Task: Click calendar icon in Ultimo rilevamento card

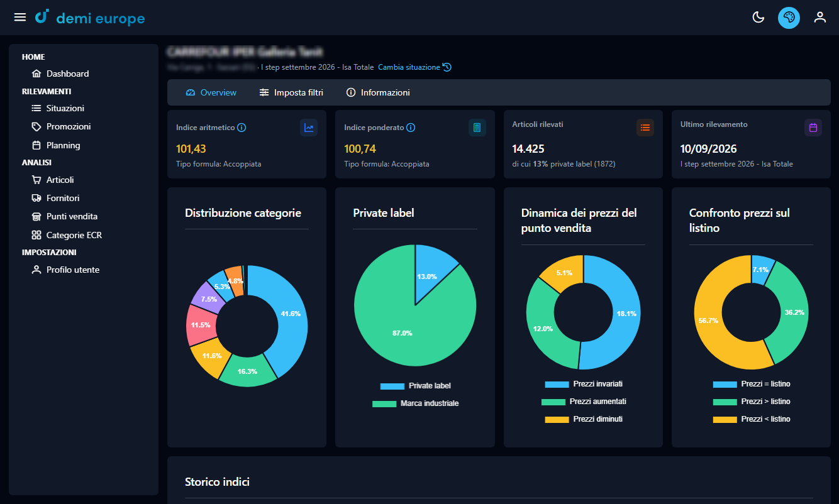Action: pyautogui.click(x=813, y=128)
